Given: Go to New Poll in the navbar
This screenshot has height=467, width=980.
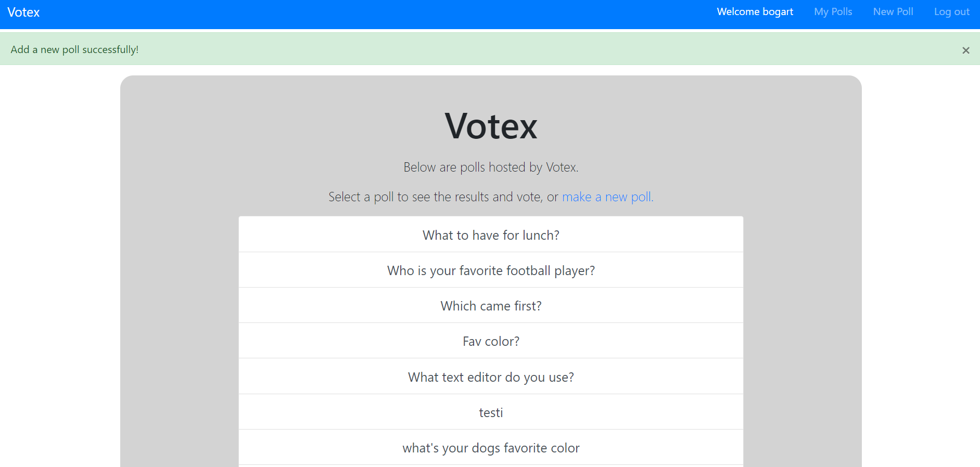Looking at the screenshot, I should [x=893, y=12].
